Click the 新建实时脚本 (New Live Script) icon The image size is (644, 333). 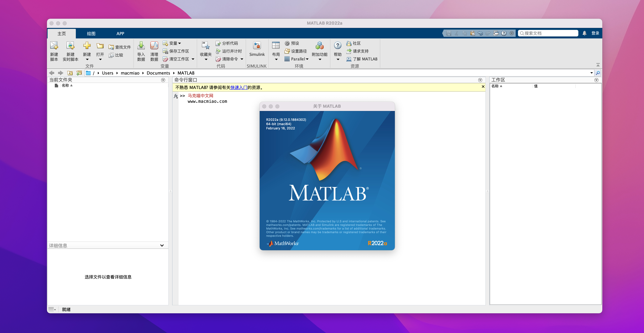tap(71, 46)
